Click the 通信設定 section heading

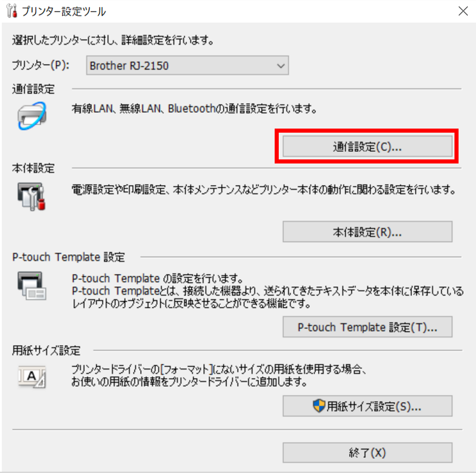[x=33, y=89]
